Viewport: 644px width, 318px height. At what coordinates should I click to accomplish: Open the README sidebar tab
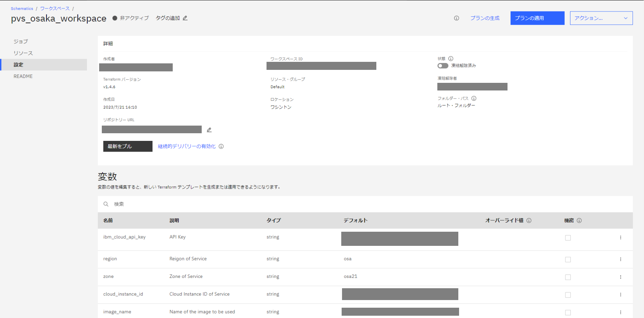click(23, 76)
